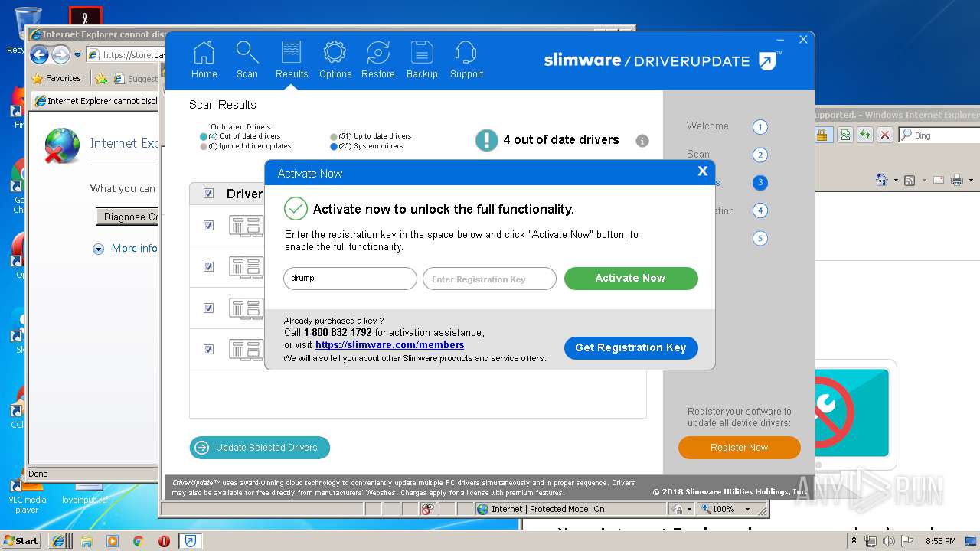The height and width of the screenshot is (551, 980).
Task: Click the '(25) System drivers' legend
Action: [x=366, y=146]
